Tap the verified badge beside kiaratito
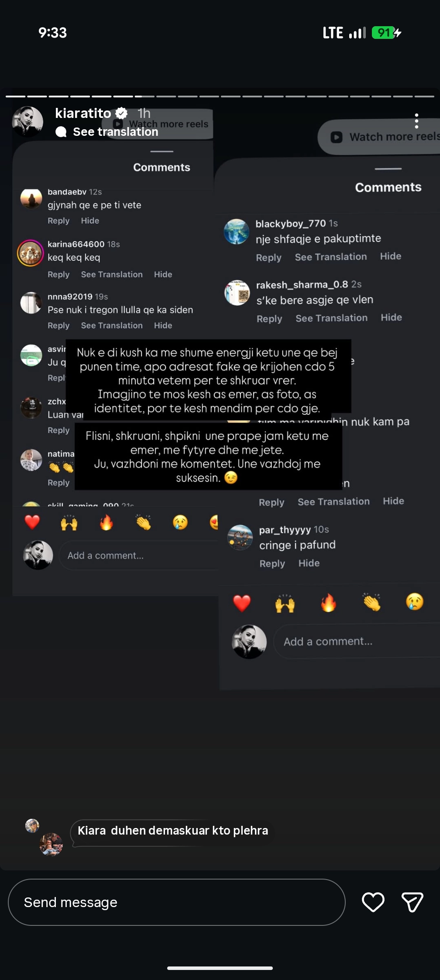This screenshot has width=440, height=980. pos(121,113)
